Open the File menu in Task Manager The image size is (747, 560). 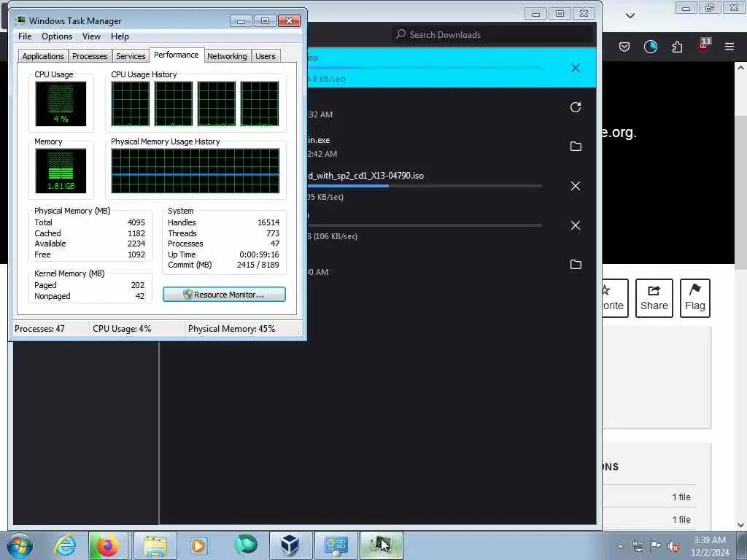pos(25,36)
